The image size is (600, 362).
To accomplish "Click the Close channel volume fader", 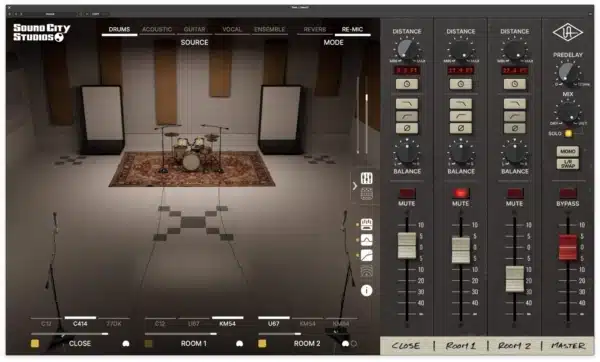I will pos(407,245).
